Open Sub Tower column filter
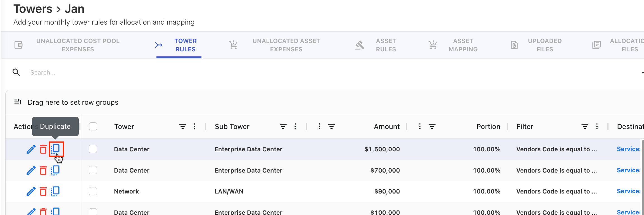This screenshot has width=644, height=215. [x=283, y=126]
